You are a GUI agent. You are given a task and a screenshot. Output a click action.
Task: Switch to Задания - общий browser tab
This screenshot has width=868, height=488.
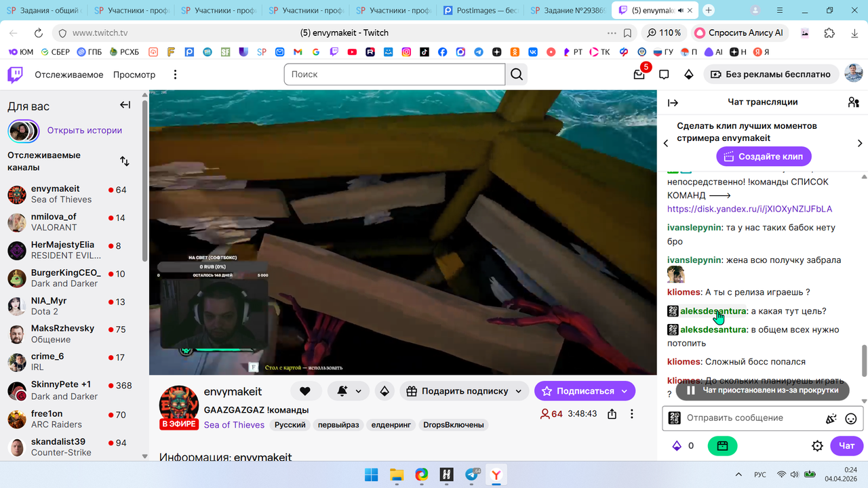pyautogui.click(x=44, y=10)
